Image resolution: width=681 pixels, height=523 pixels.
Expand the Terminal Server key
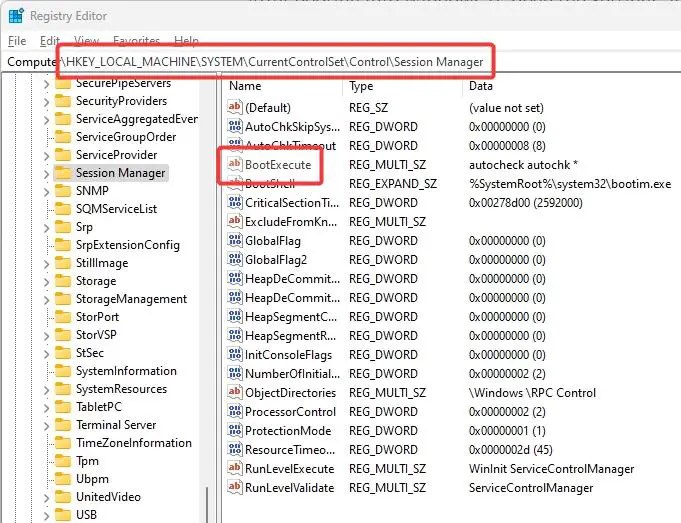coord(46,426)
